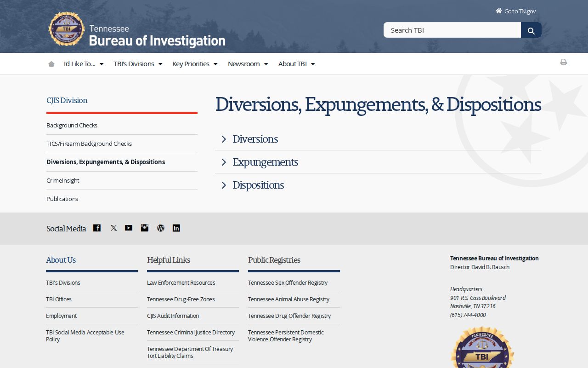Click the print page icon
This screenshot has width=588, height=368.
(x=564, y=62)
